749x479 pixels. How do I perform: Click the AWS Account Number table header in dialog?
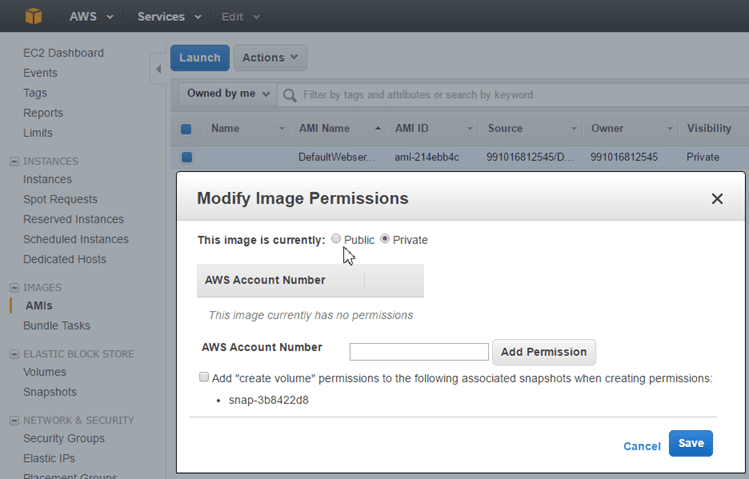point(265,280)
